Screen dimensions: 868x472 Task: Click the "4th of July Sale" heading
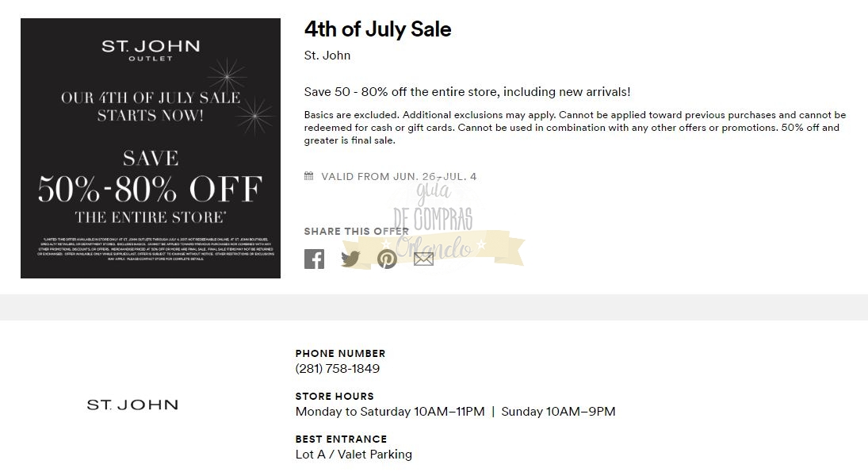point(377,29)
